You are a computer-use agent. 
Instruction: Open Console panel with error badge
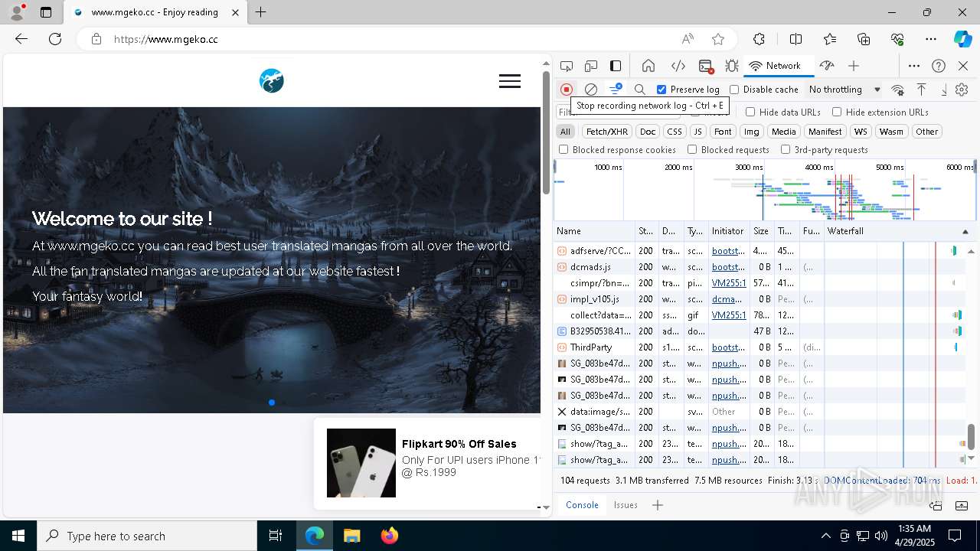coord(706,66)
